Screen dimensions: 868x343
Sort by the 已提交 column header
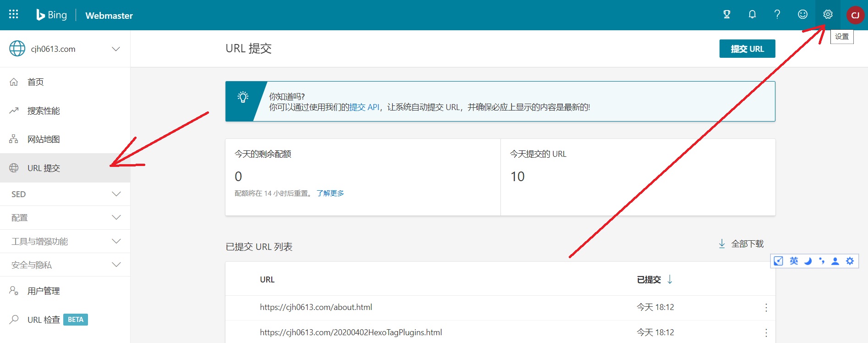[x=648, y=280]
